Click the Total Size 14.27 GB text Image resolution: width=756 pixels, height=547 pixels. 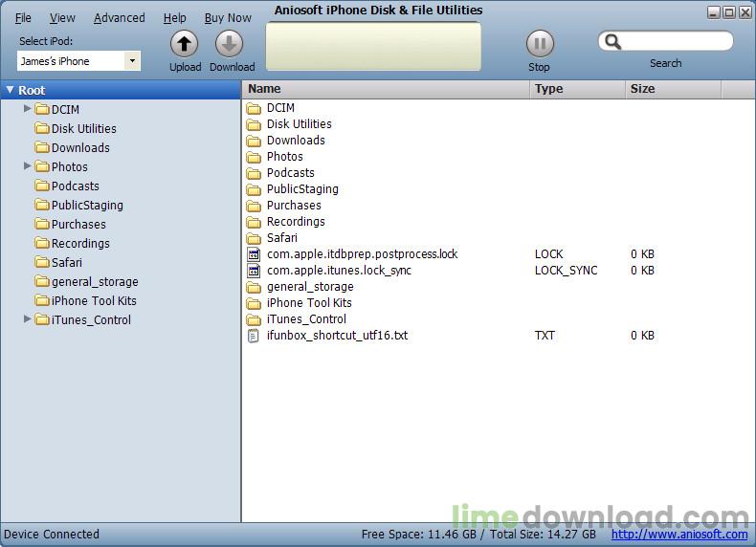point(543,535)
